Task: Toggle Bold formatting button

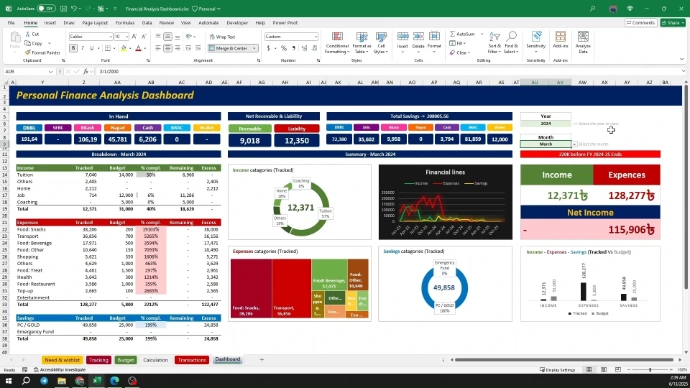Action: pos(73,48)
